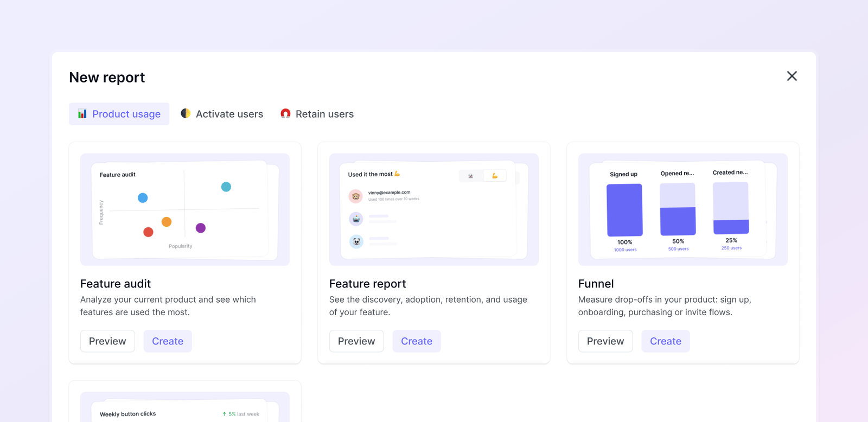Click the purple dot in Feature audit chart
The width and height of the screenshot is (868, 422).
click(x=201, y=228)
